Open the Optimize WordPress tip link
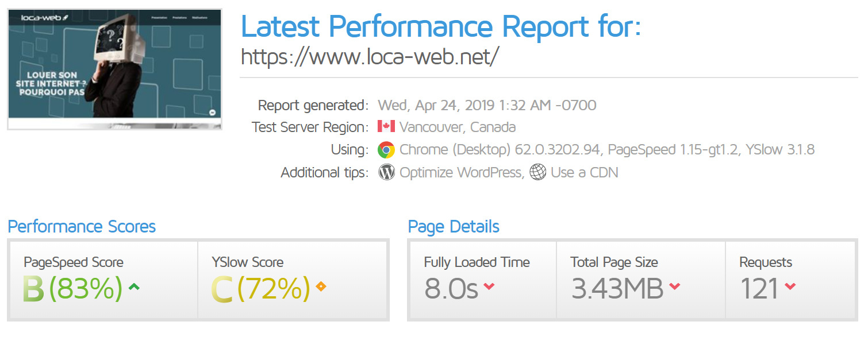This screenshot has width=868, height=337. [x=461, y=172]
